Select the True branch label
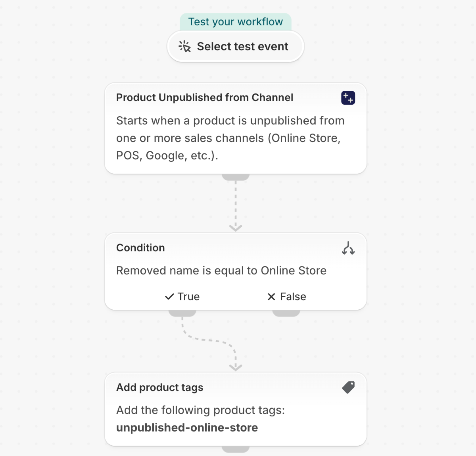 pos(188,297)
